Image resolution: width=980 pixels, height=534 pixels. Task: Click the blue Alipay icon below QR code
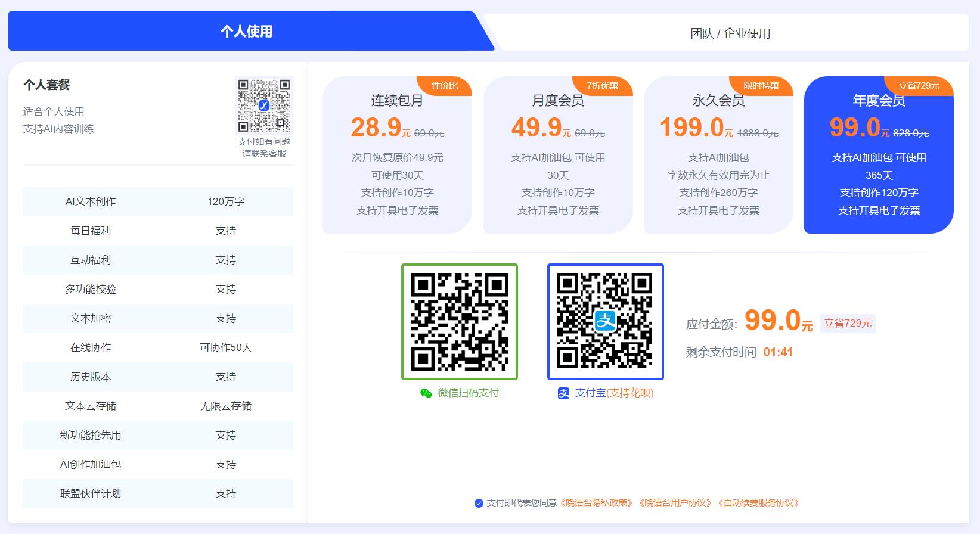[x=563, y=393]
